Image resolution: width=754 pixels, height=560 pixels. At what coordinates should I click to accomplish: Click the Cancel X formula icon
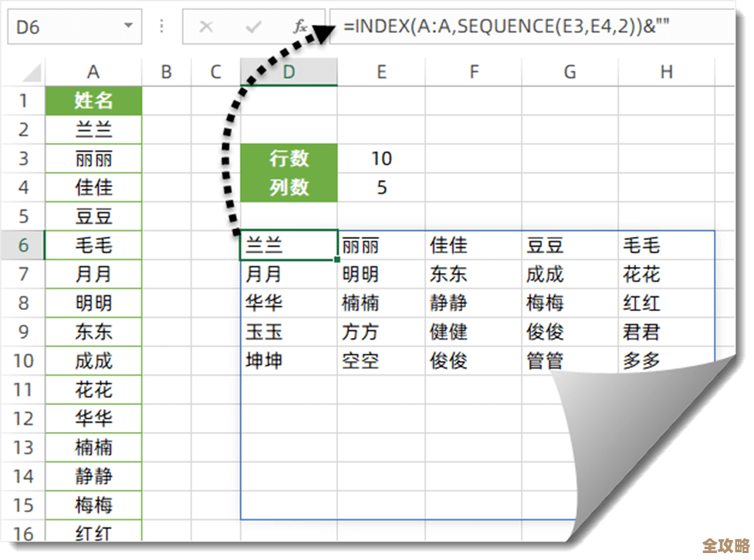(206, 27)
